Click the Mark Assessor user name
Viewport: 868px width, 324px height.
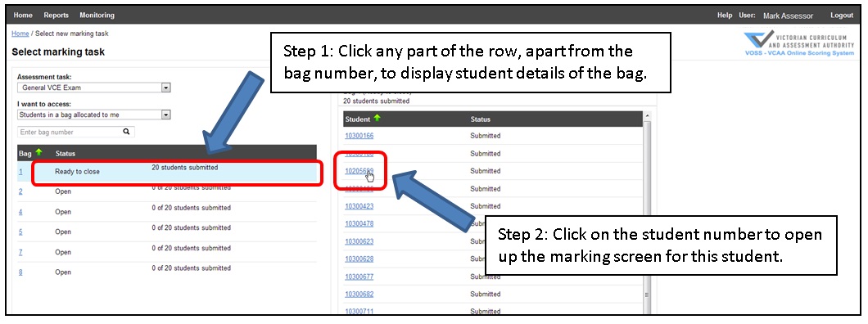click(x=788, y=16)
